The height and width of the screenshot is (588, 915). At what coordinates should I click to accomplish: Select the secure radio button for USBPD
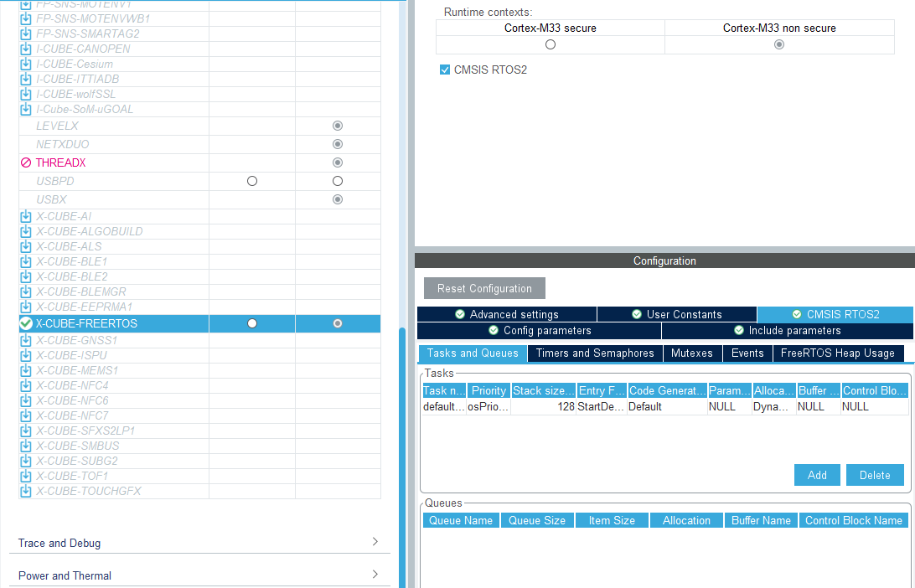click(x=251, y=181)
